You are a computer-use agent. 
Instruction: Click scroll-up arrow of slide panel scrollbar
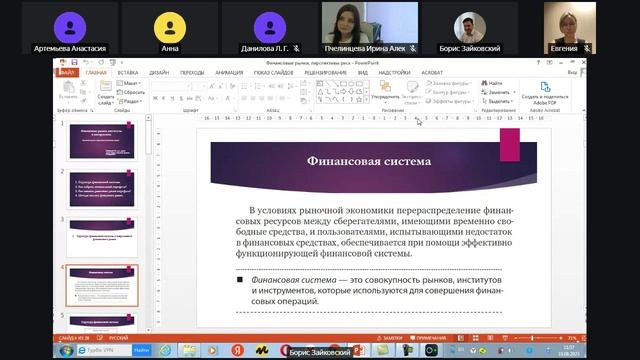pos(149,118)
